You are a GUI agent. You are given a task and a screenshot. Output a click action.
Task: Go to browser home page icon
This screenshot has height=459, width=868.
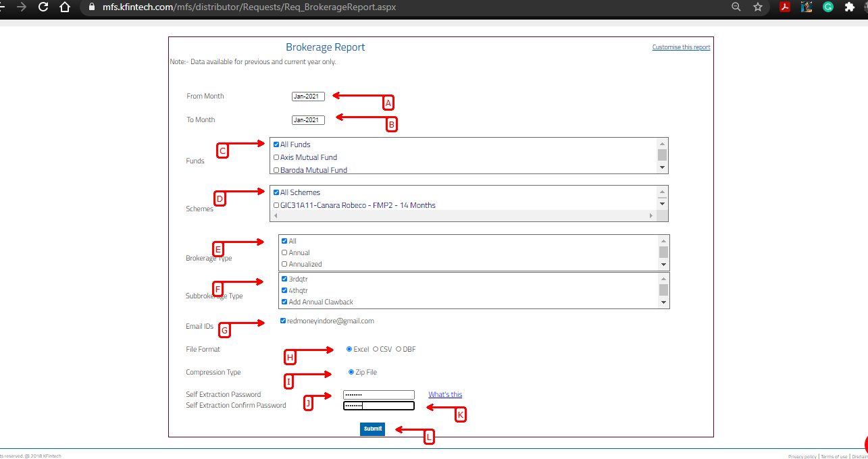click(x=64, y=7)
